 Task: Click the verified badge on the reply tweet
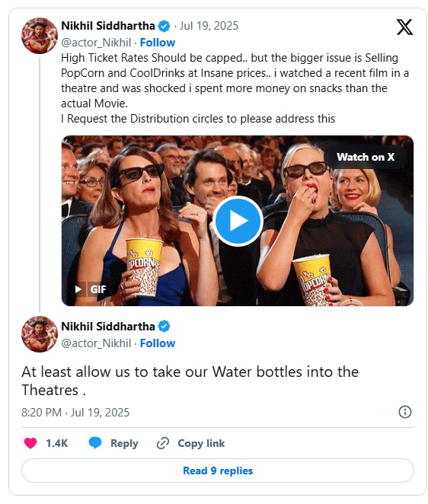pos(164,327)
